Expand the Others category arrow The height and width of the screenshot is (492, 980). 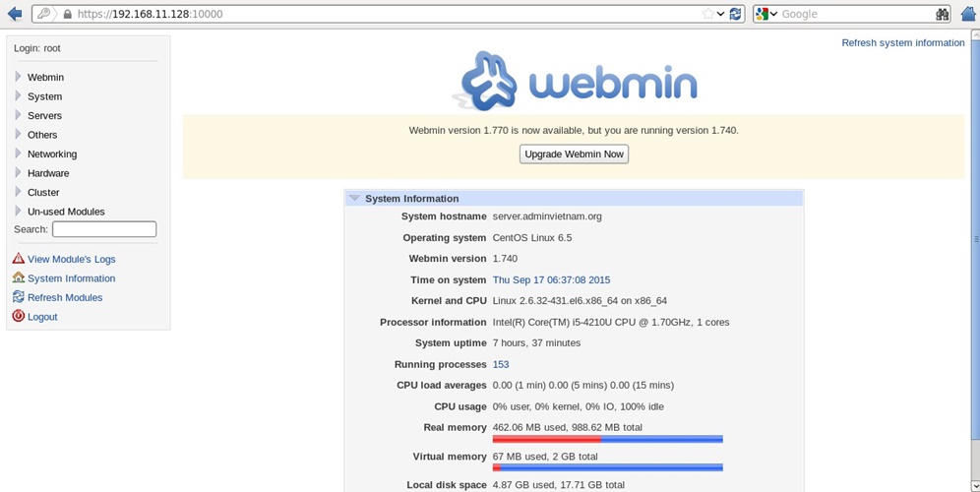coord(18,135)
